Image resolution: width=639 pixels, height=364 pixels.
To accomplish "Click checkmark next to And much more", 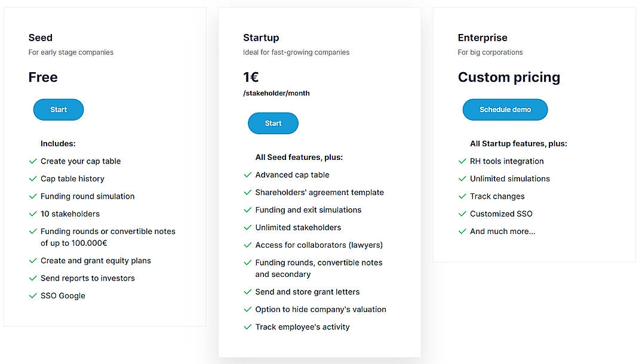I will coord(462,232).
